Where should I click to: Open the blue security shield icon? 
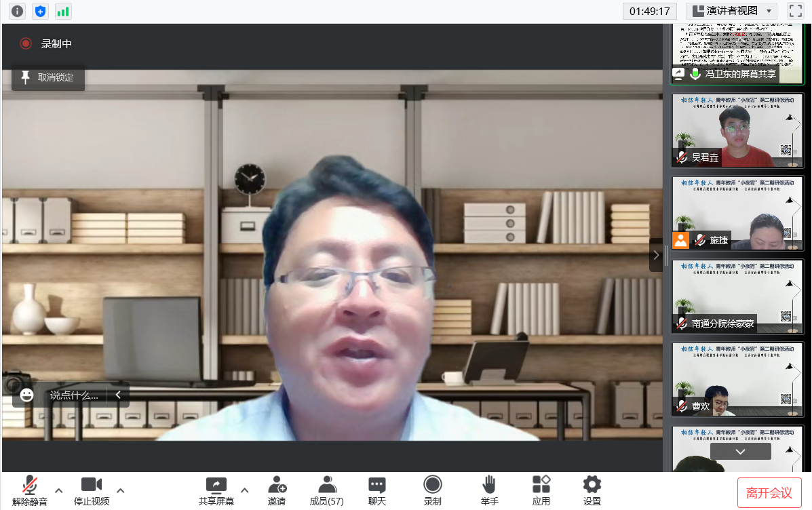click(x=41, y=11)
